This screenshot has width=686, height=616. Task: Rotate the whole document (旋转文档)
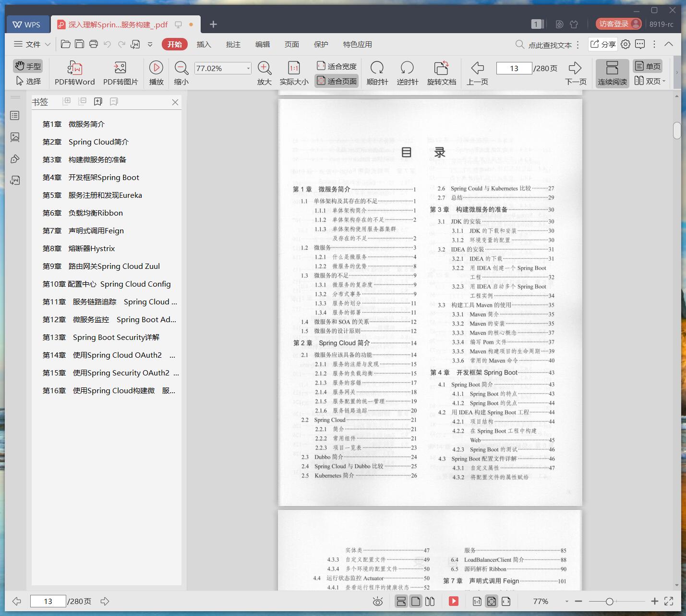coord(442,73)
